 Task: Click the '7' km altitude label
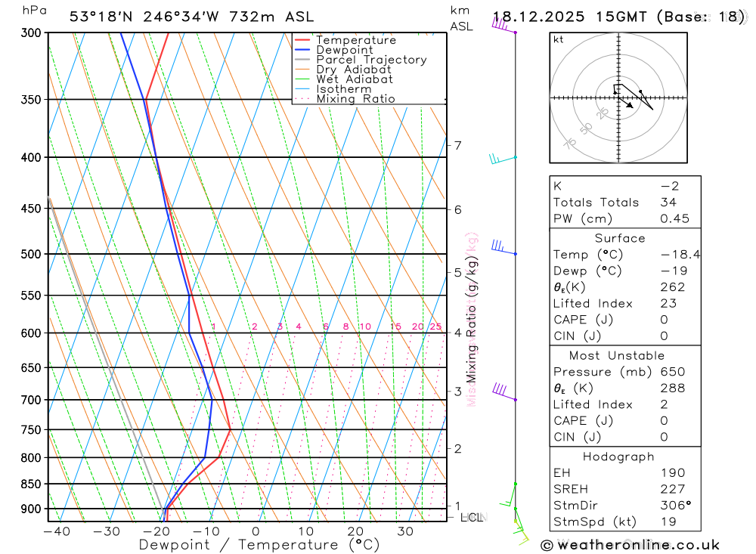[x=458, y=145]
